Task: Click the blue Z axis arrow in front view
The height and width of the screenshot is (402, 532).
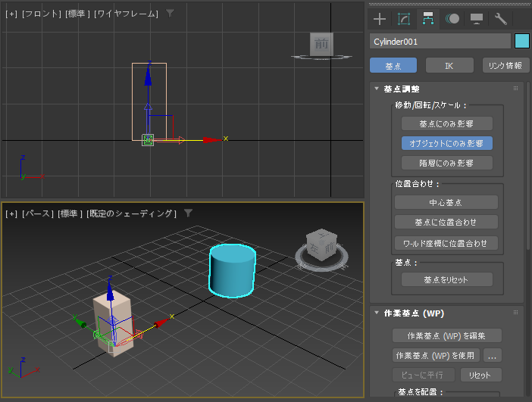Action: [148, 77]
